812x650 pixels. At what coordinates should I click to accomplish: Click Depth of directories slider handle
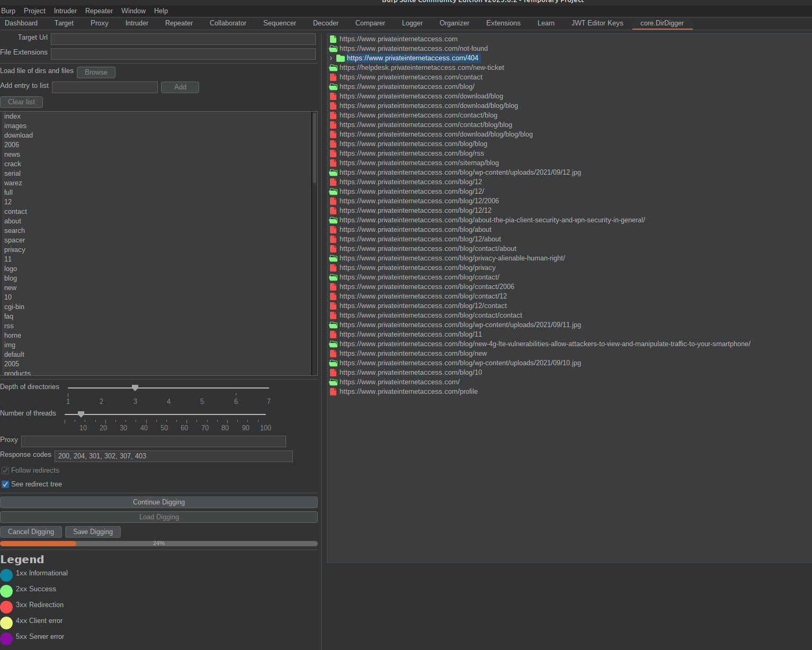pos(135,388)
